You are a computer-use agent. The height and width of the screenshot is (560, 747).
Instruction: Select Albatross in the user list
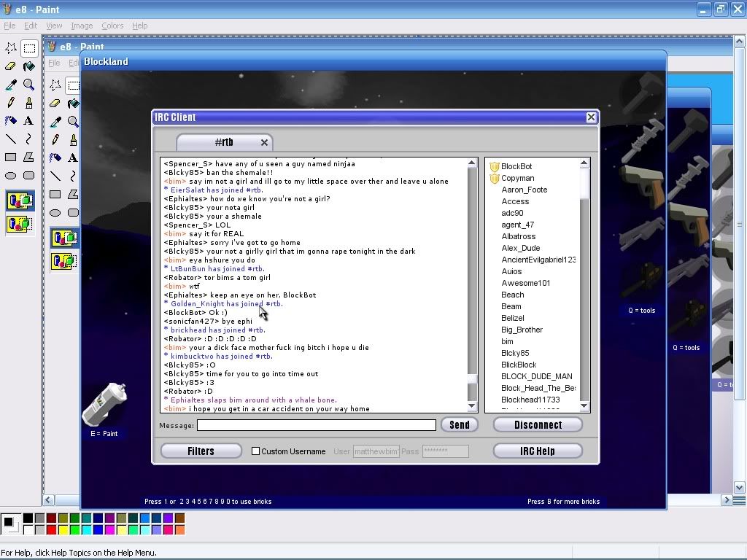click(x=519, y=236)
